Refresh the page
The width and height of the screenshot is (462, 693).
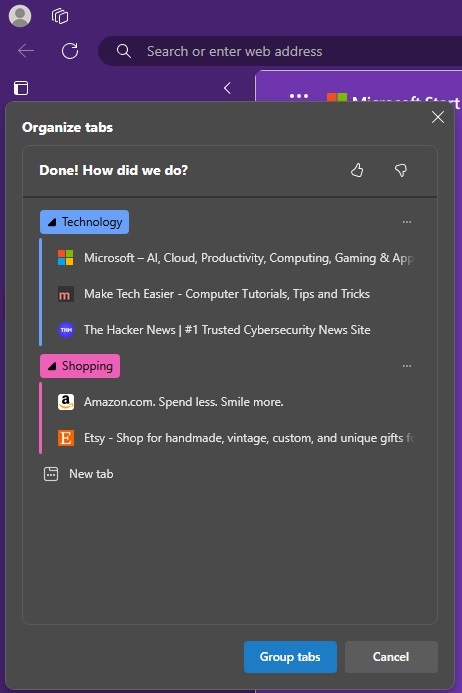click(70, 51)
